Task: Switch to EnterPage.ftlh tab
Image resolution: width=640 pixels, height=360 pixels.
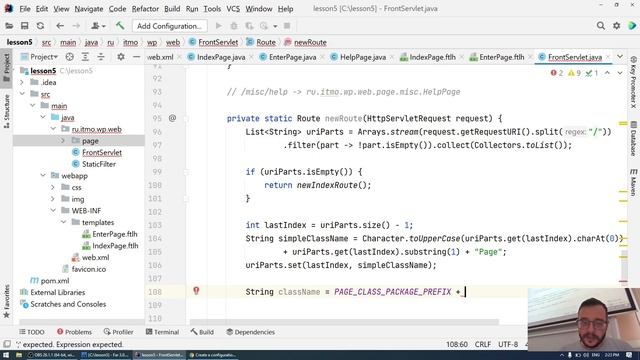Action: 501,57
